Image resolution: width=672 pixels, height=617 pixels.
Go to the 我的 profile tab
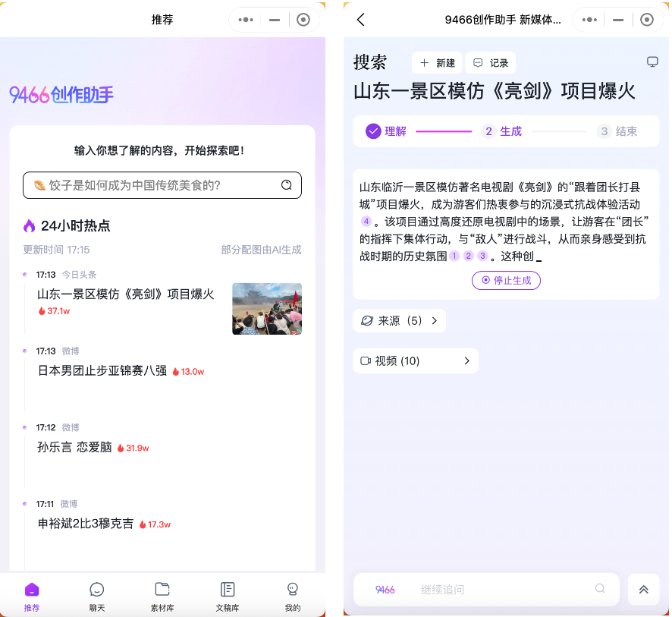293,597
